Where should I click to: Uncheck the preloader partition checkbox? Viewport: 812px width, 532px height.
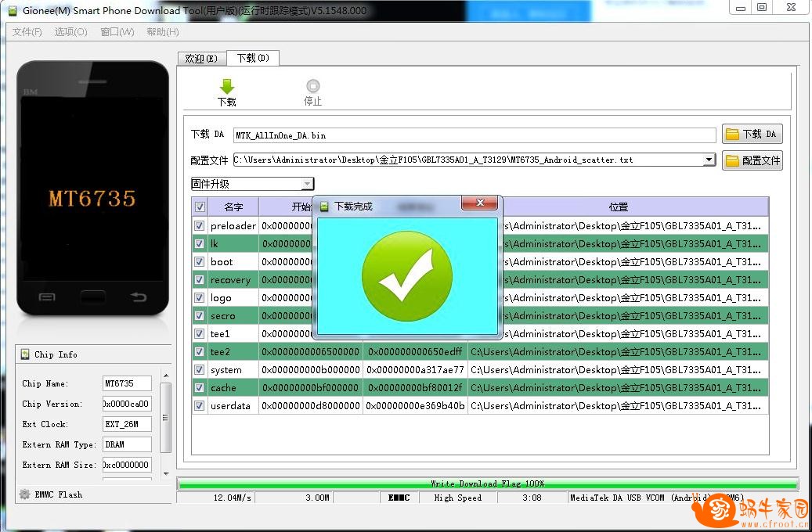pos(200,225)
